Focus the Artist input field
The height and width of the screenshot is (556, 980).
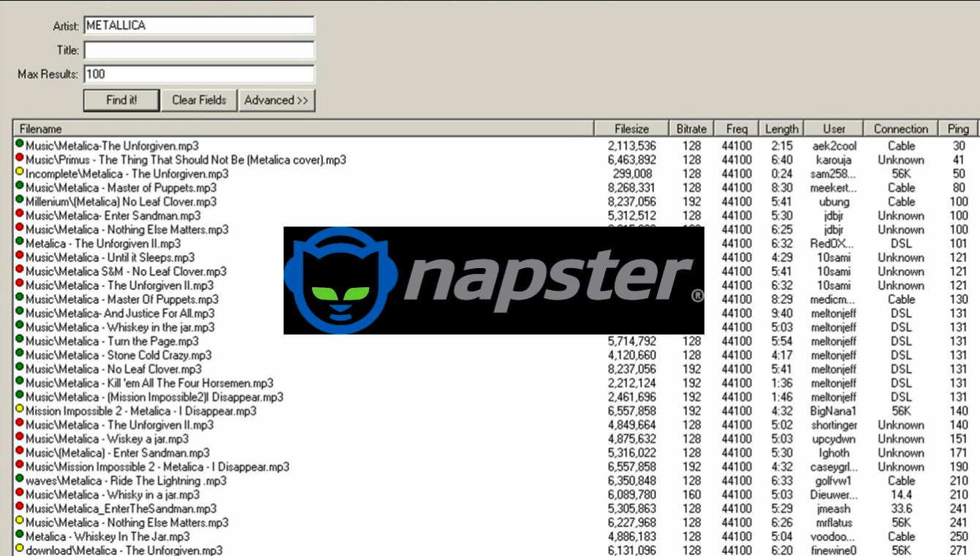(199, 26)
